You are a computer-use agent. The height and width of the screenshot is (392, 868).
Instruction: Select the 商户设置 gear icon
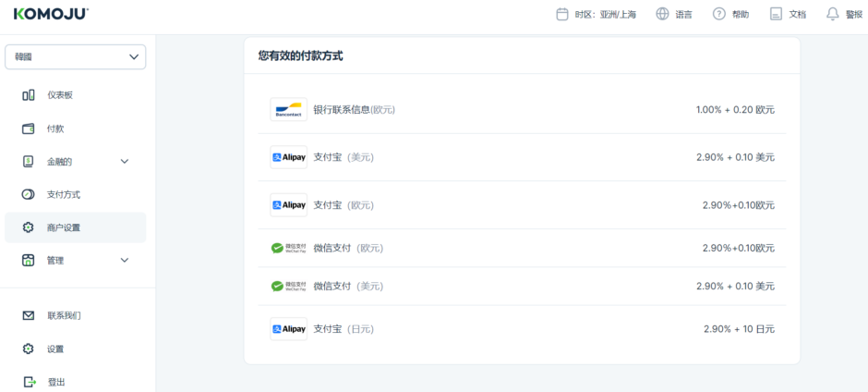28,227
